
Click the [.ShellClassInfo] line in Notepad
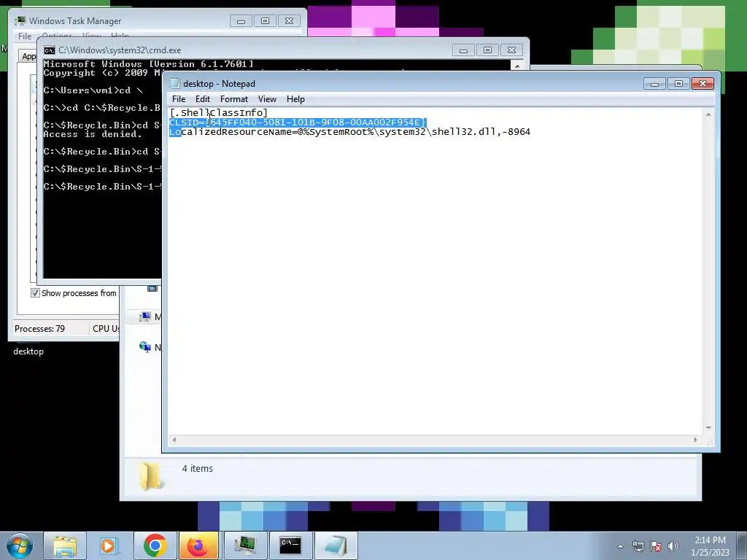point(219,113)
